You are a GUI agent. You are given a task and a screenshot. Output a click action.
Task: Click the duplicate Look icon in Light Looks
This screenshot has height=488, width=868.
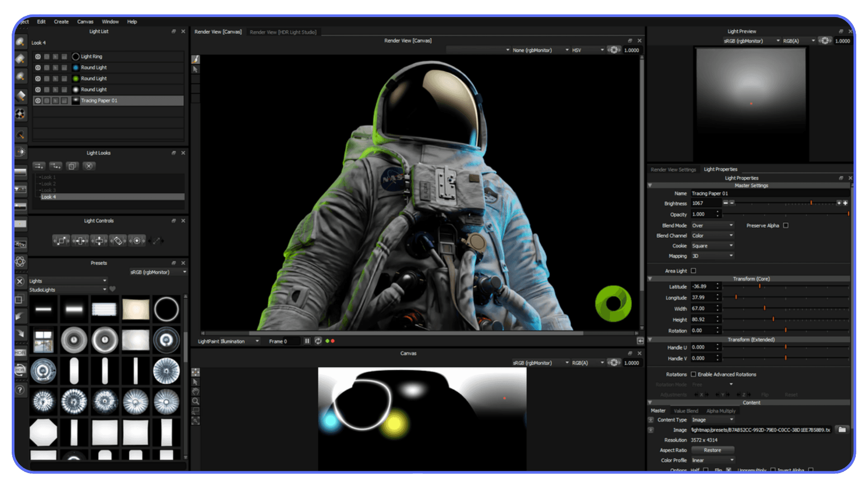(72, 166)
